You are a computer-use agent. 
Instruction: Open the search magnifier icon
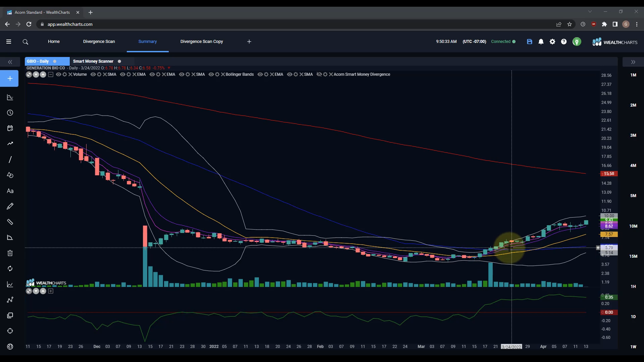[25, 42]
